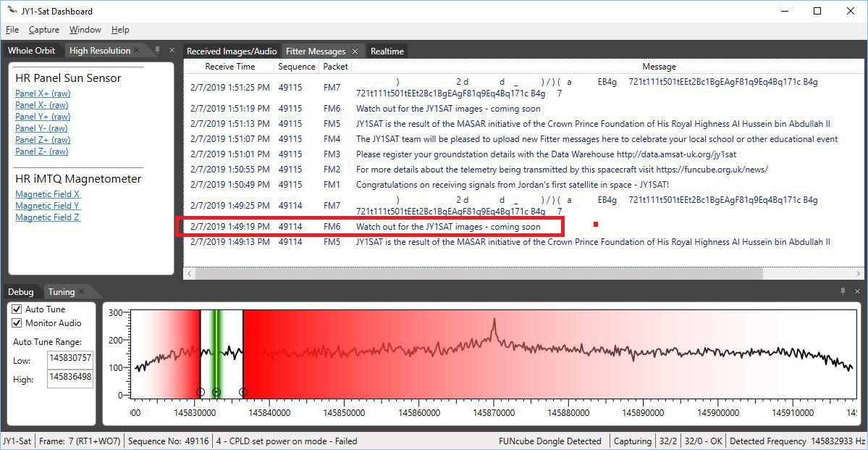This screenshot has height=450, width=868.
Task: Click 'FUNcube Dongle Detected' status text
Action: point(549,441)
